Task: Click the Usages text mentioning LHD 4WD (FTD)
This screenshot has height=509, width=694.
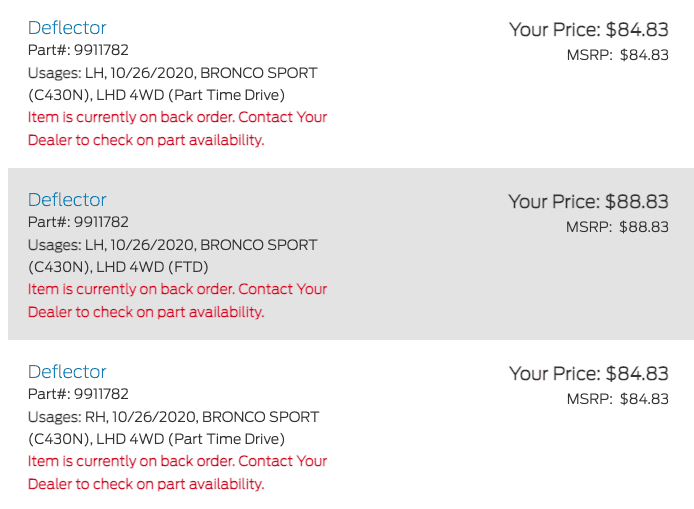Action: pyautogui.click(x=172, y=256)
